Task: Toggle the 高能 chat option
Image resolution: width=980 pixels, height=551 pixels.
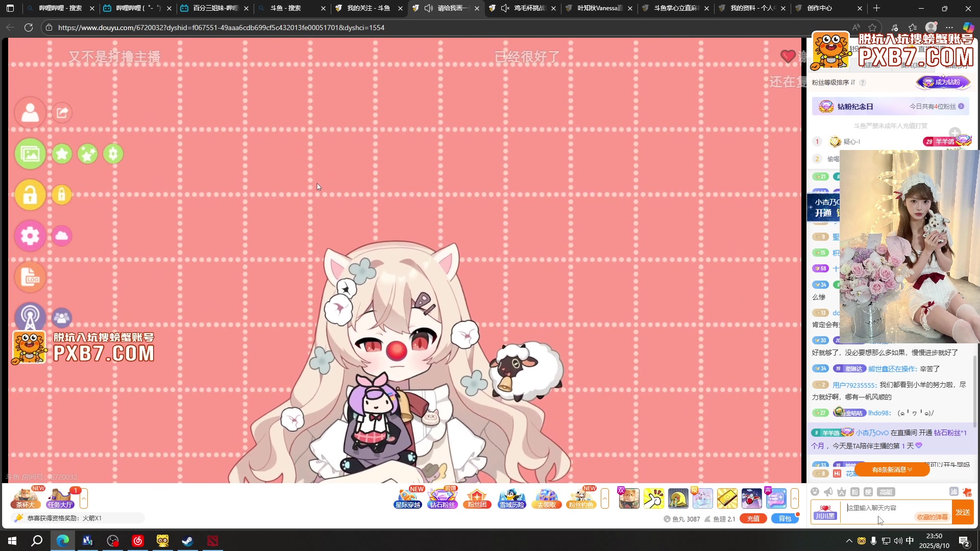Action: 886,492
